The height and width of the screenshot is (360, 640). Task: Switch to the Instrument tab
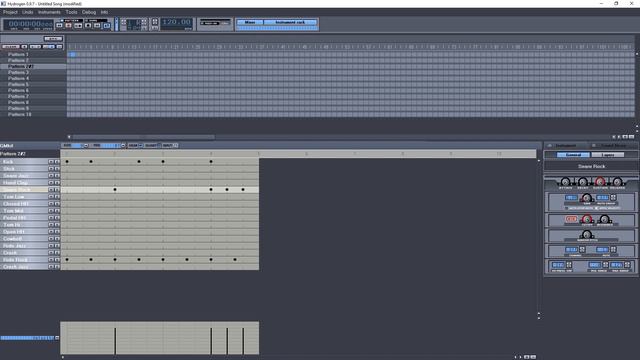(x=565, y=145)
